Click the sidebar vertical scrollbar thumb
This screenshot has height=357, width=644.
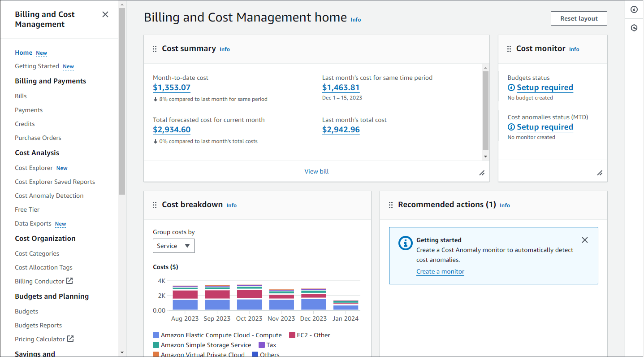click(122, 101)
